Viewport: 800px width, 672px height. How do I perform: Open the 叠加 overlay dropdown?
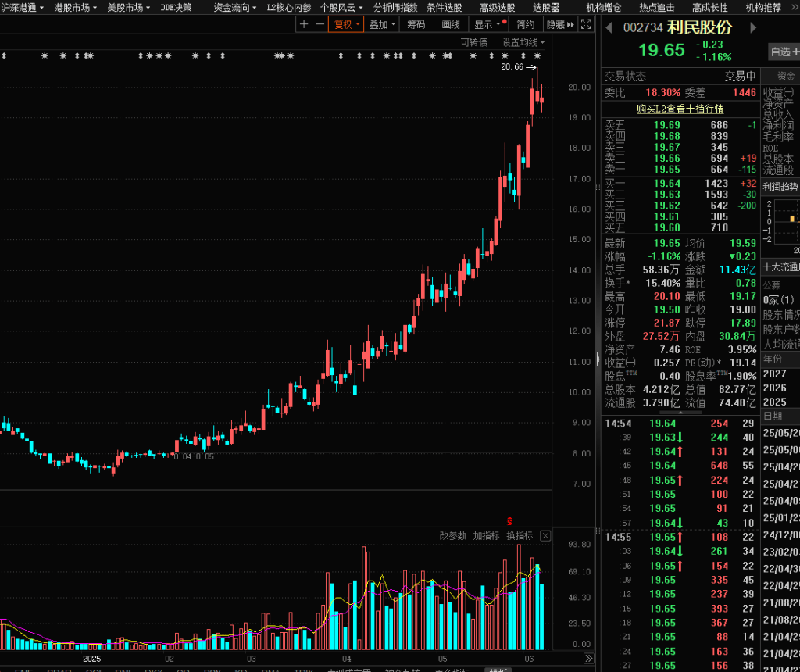pyautogui.click(x=381, y=24)
